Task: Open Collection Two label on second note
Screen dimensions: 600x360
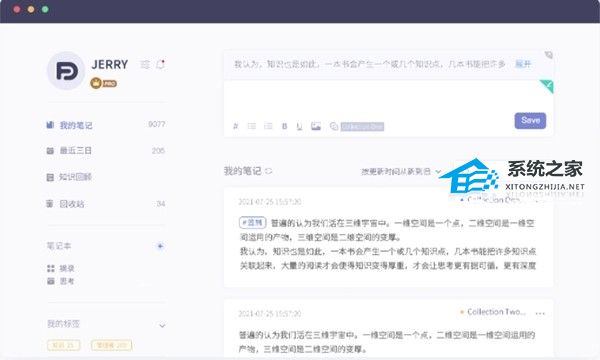Action: tap(492, 312)
